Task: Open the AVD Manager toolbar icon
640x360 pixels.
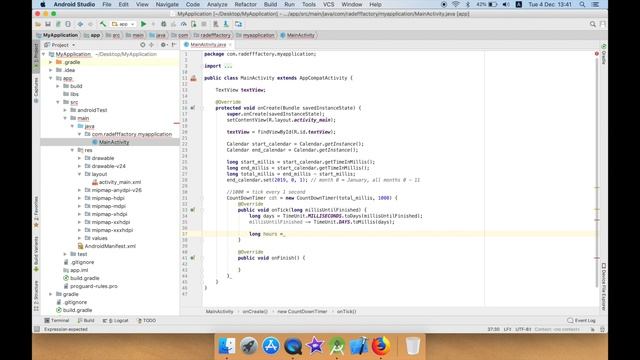Action: 216,24
